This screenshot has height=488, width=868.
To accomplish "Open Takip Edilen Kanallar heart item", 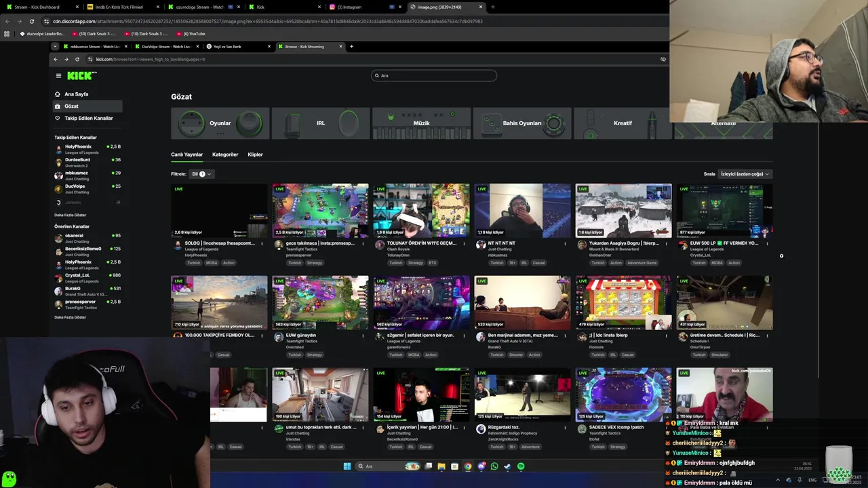I will 88,118.
